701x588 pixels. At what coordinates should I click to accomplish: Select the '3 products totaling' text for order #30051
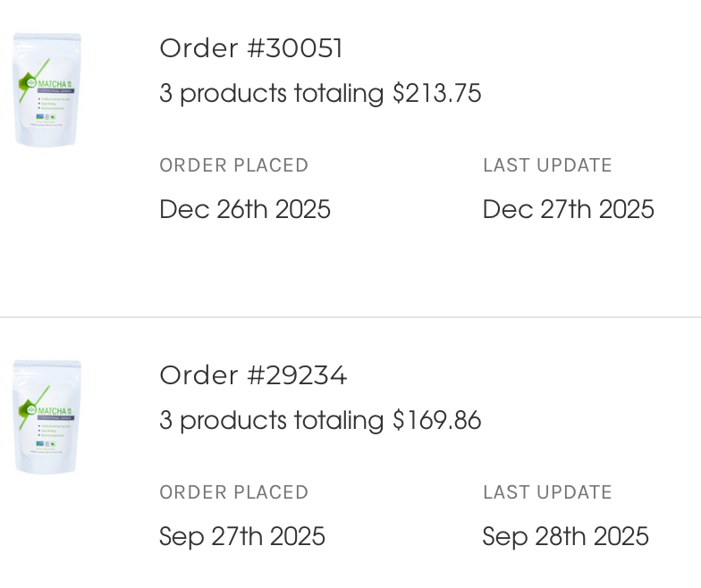coord(271,93)
